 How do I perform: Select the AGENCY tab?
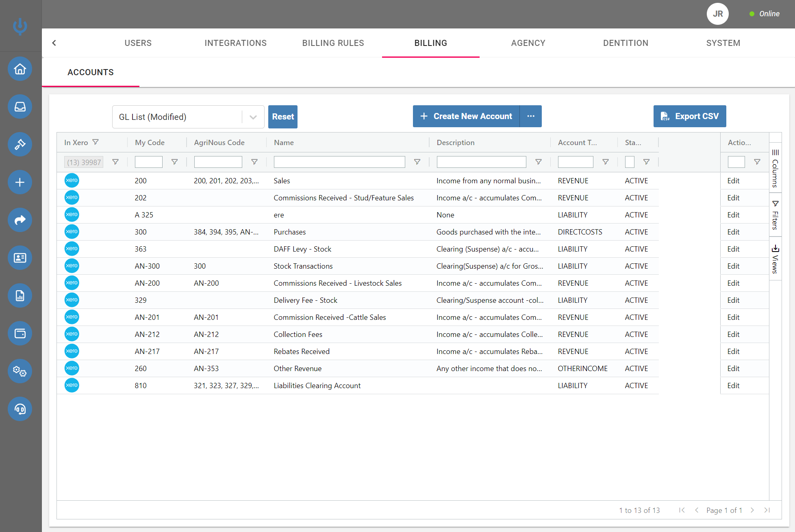click(528, 43)
